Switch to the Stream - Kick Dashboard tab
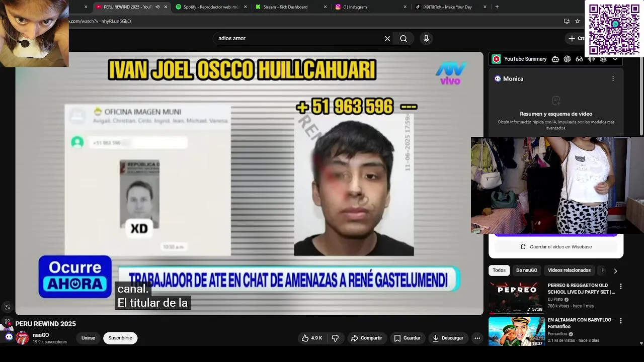644x362 pixels. pyautogui.click(x=291, y=7)
